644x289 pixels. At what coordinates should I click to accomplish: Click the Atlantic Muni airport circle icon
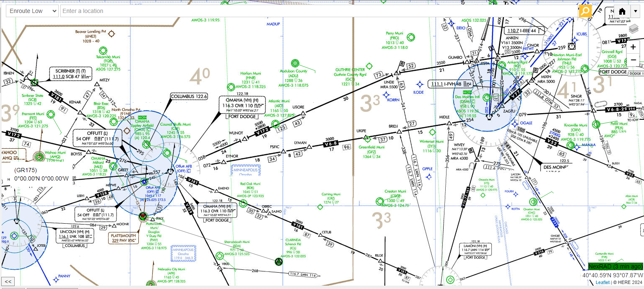click(x=275, y=124)
